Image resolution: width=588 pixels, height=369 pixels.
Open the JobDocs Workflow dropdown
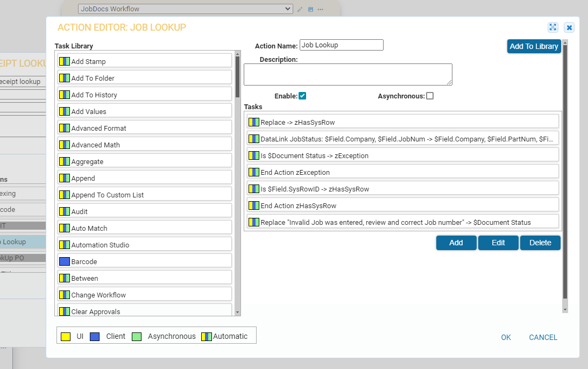point(185,9)
